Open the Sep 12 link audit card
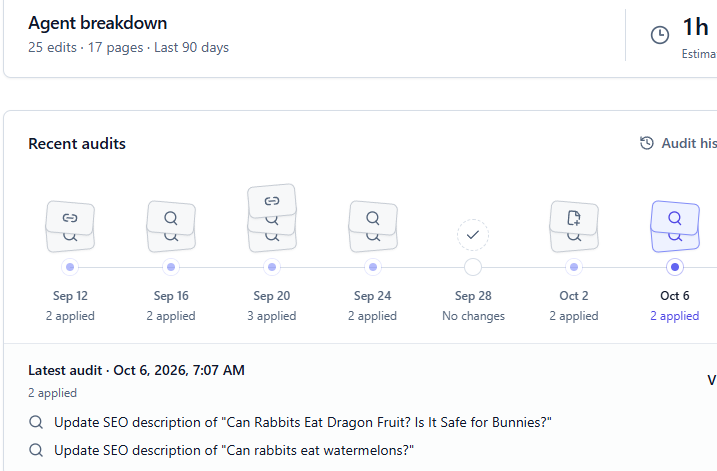The height and width of the screenshot is (471, 717). pos(70,218)
